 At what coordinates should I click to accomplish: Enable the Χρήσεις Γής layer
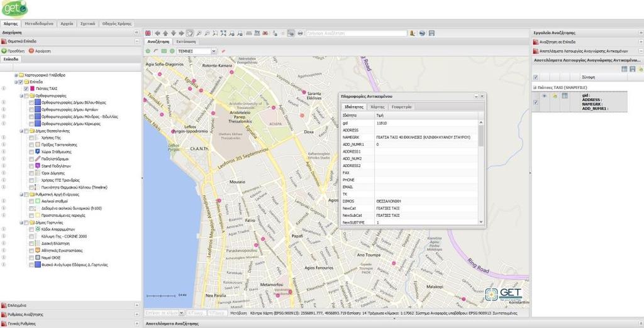tap(31, 138)
